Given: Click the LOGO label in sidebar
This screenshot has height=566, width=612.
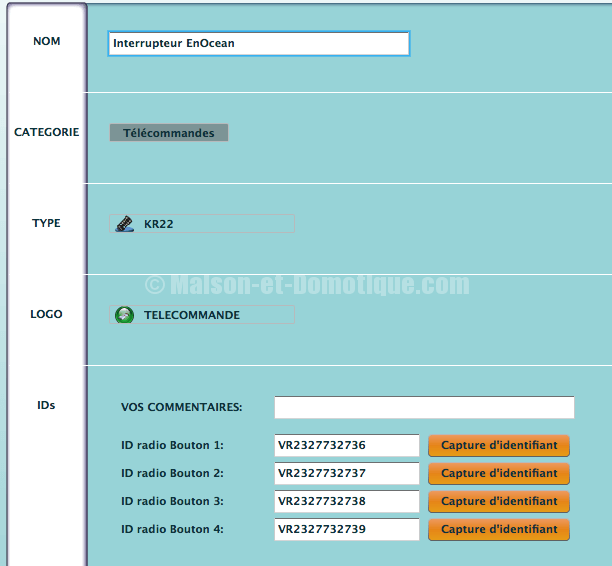Looking at the screenshot, I should tap(46, 314).
